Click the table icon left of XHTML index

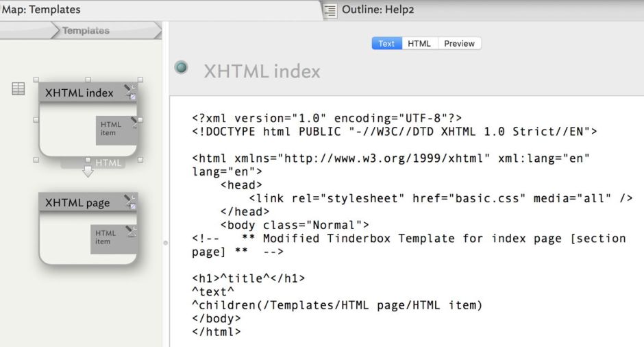[x=19, y=88]
